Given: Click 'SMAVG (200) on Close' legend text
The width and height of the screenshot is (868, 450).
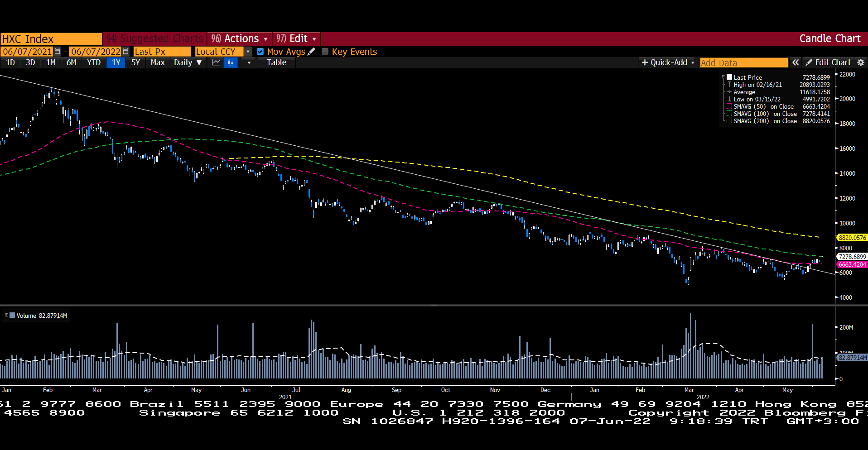Looking at the screenshot, I should tap(765, 121).
